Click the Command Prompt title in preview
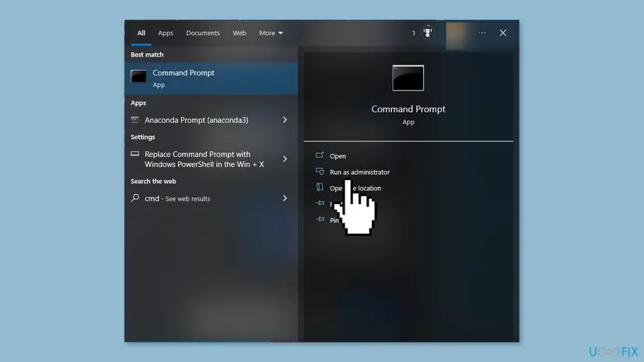The image size is (644, 362). click(x=408, y=110)
